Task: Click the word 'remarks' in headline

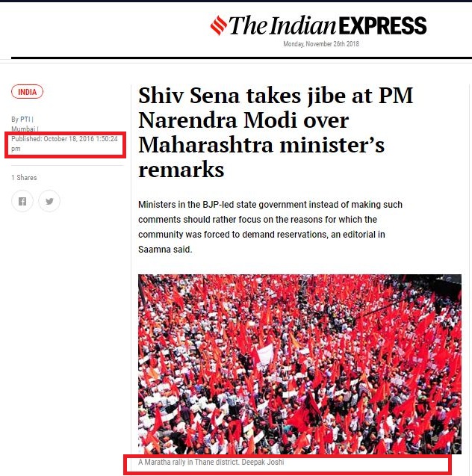Action: (x=181, y=170)
